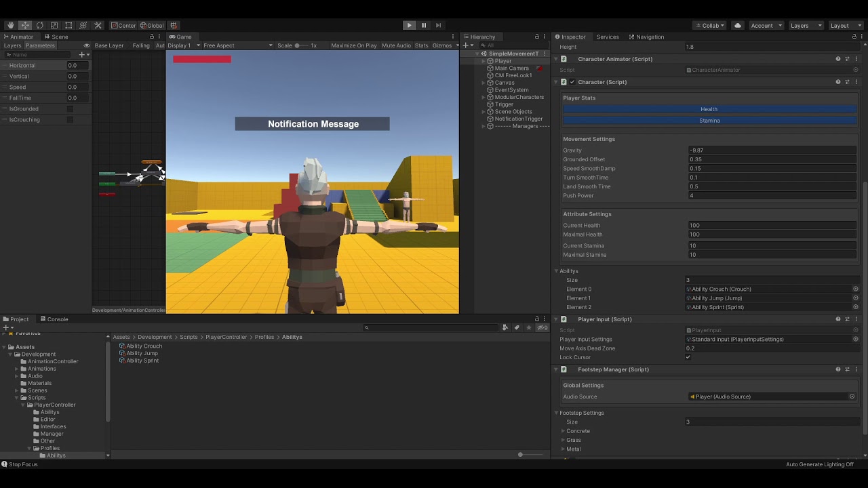Switch to the Console tab
Image resolution: width=868 pixels, height=488 pixels.
[54, 319]
